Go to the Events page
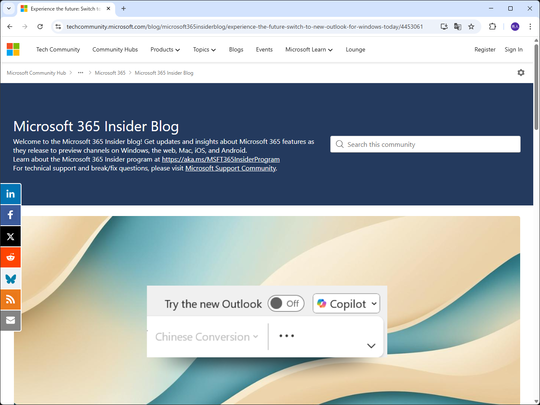Viewport: 540px width, 405px height. click(x=264, y=50)
